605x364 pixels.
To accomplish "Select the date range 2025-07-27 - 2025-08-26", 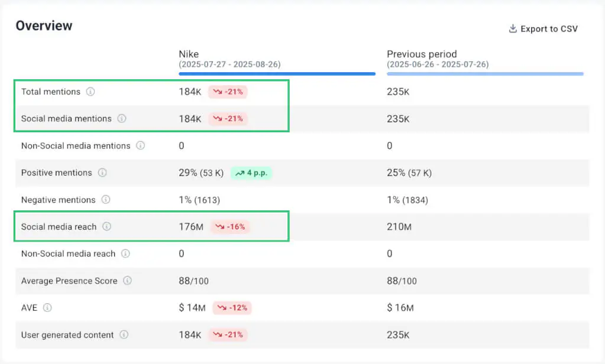I will [229, 64].
